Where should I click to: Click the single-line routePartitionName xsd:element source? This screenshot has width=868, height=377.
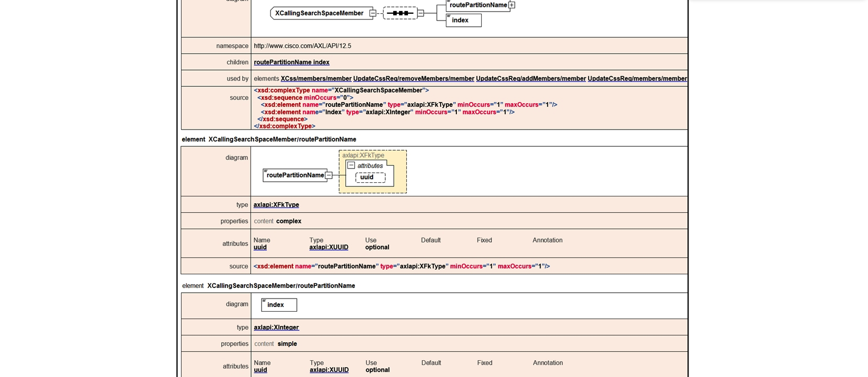(x=402, y=266)
